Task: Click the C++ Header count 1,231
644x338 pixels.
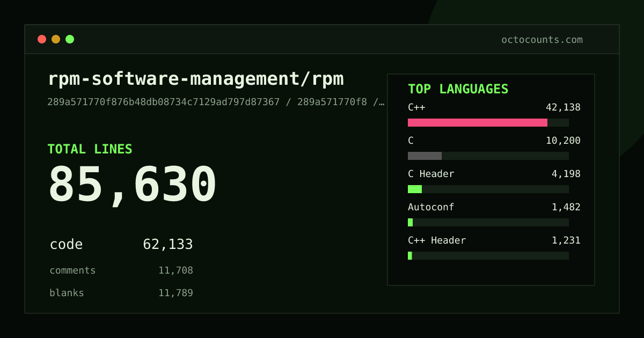Action: [x=566, y=240]
